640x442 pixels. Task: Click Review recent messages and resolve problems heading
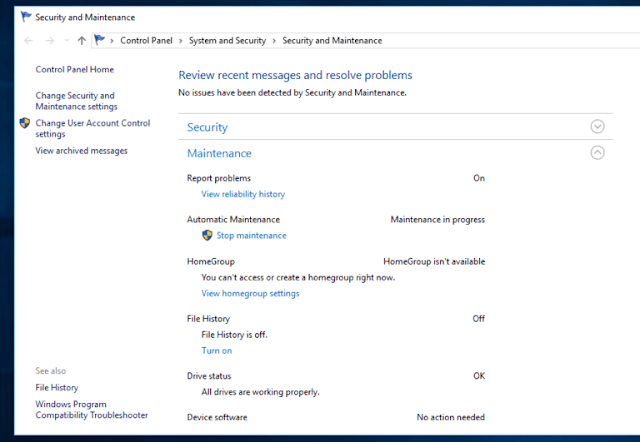296,75
